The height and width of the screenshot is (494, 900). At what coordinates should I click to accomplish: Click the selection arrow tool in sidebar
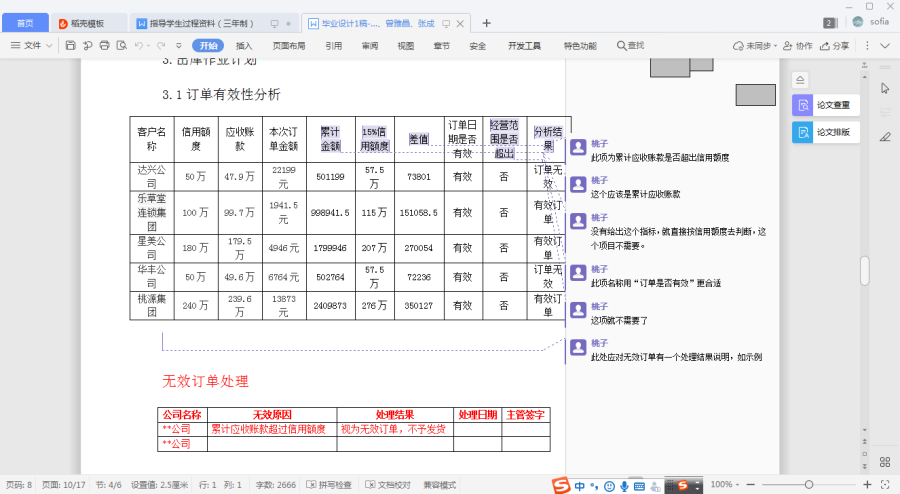click(885, 88)
